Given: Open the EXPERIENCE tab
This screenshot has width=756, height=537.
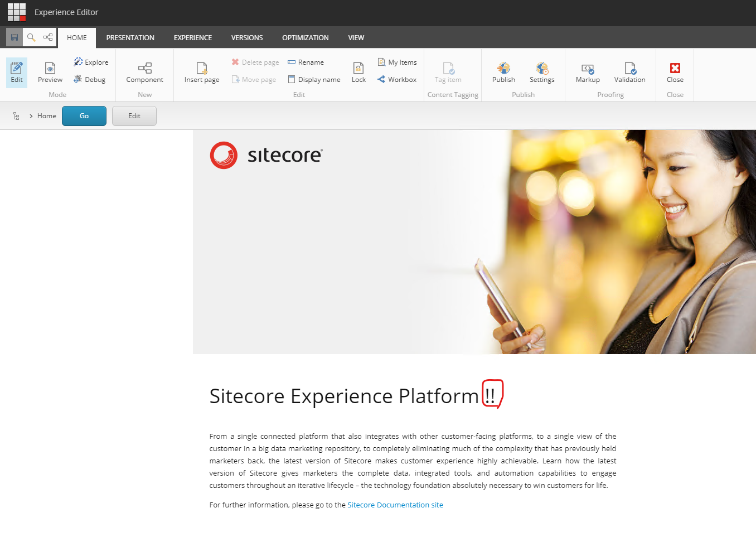Looking at the screenshot, I should (193, 37).
